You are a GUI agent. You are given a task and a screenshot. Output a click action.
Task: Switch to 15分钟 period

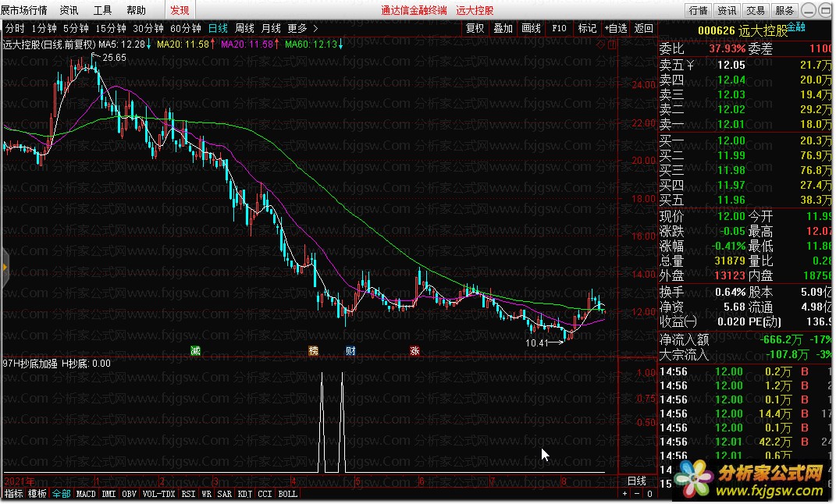coord(110,28)
